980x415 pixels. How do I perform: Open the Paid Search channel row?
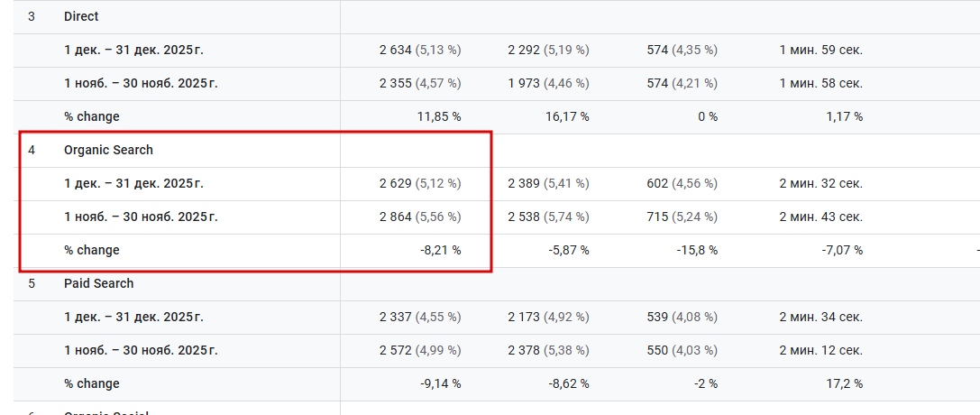98,283
